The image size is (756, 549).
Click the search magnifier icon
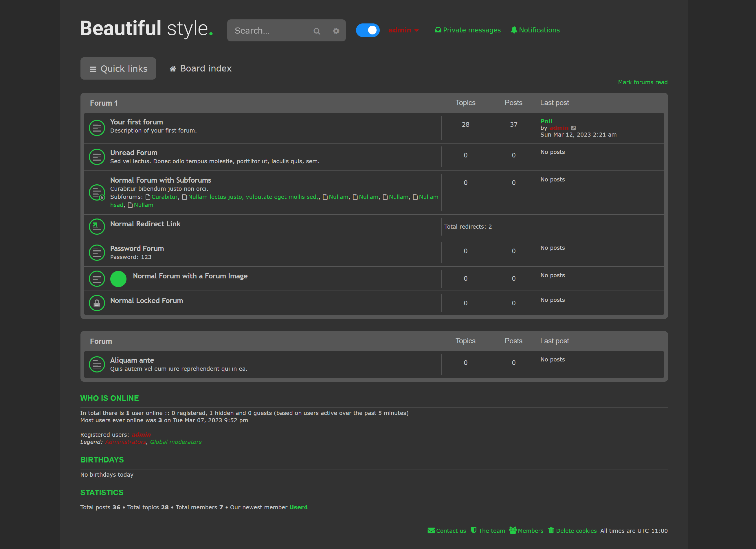click(317, 31)
